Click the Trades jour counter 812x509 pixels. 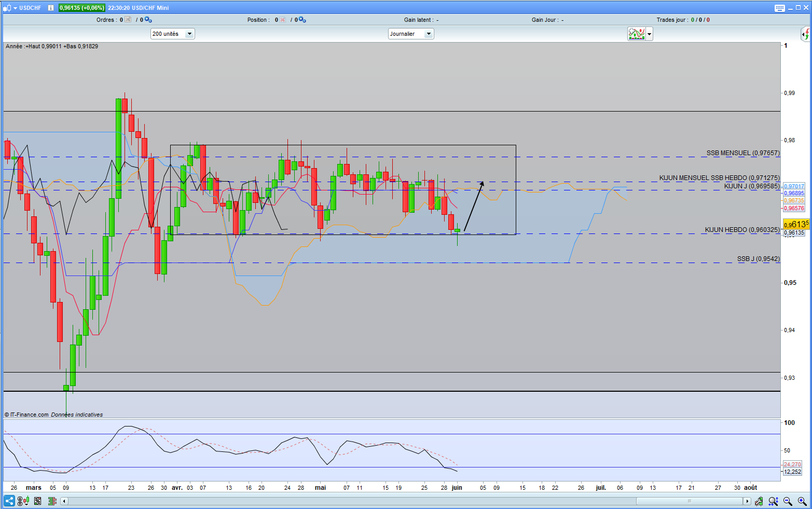point(683,20)
